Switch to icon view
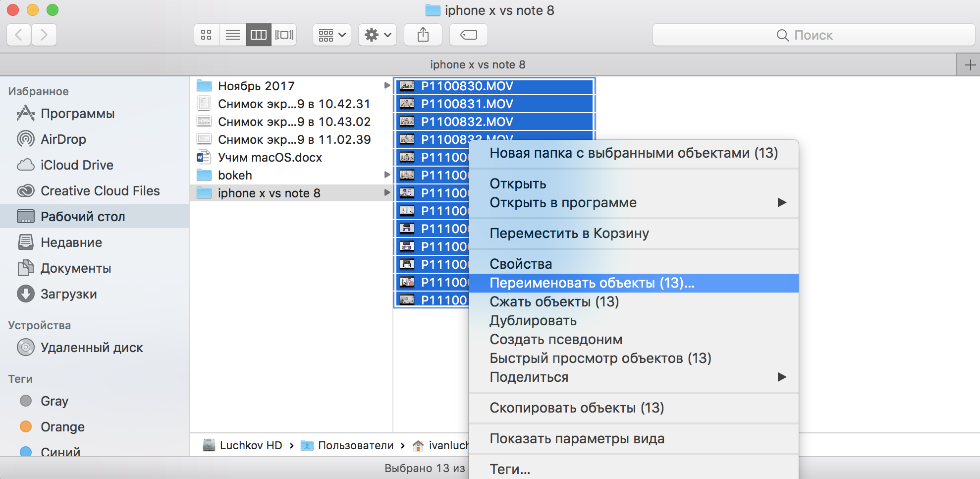Viewport: 980px width, 479px height. (x=207, y=35)
